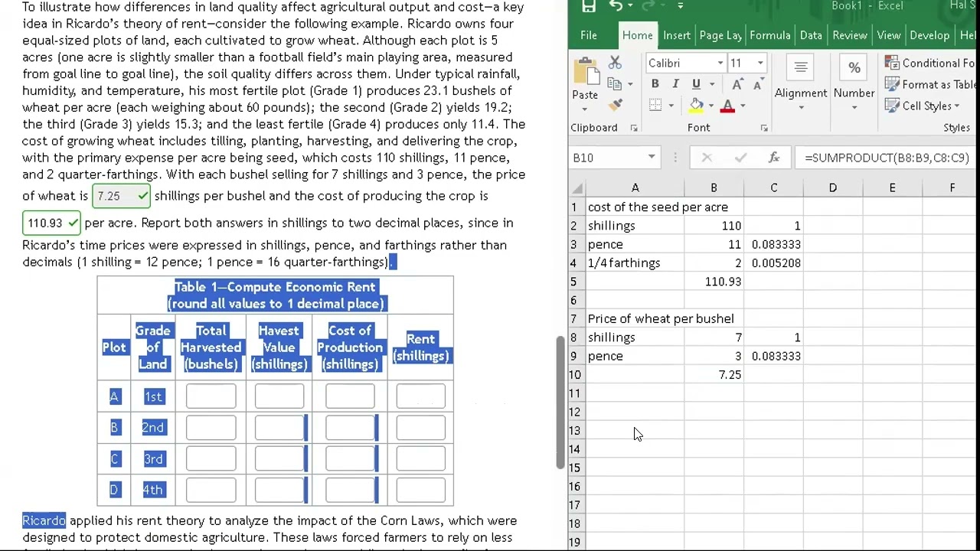Apply yellow fill color bucket

click(x=696, y=106)
